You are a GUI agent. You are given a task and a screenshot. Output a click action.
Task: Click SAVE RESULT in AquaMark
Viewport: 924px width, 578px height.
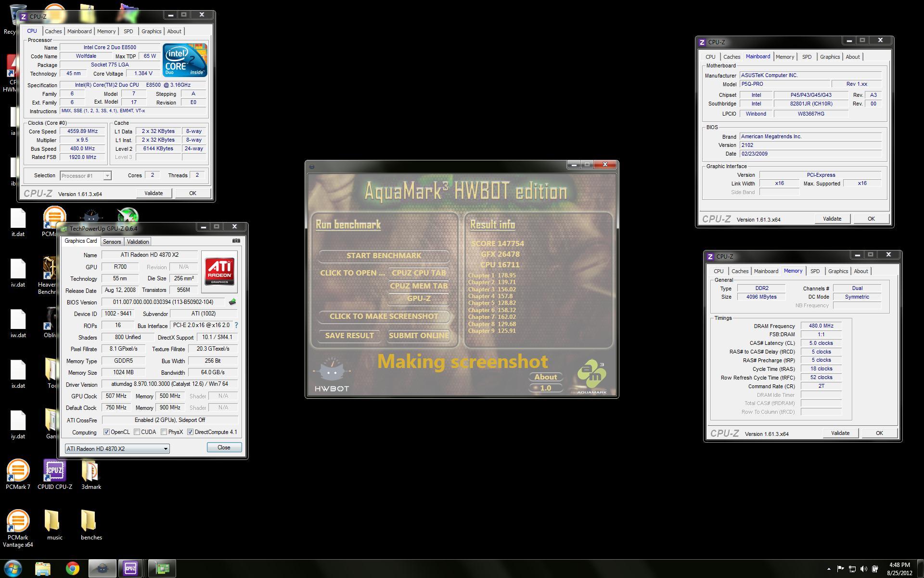(349, 336)
